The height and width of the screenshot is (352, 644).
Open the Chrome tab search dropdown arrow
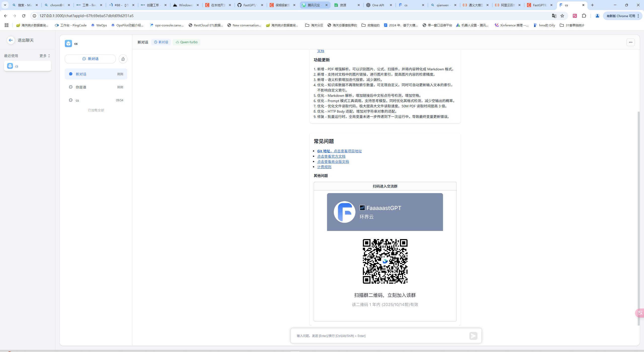pos(5,5)
